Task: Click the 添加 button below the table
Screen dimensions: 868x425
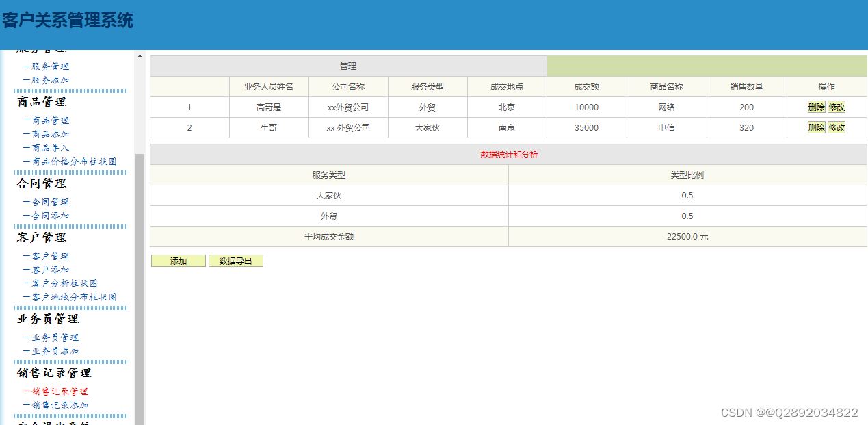Action: point(178,260)
